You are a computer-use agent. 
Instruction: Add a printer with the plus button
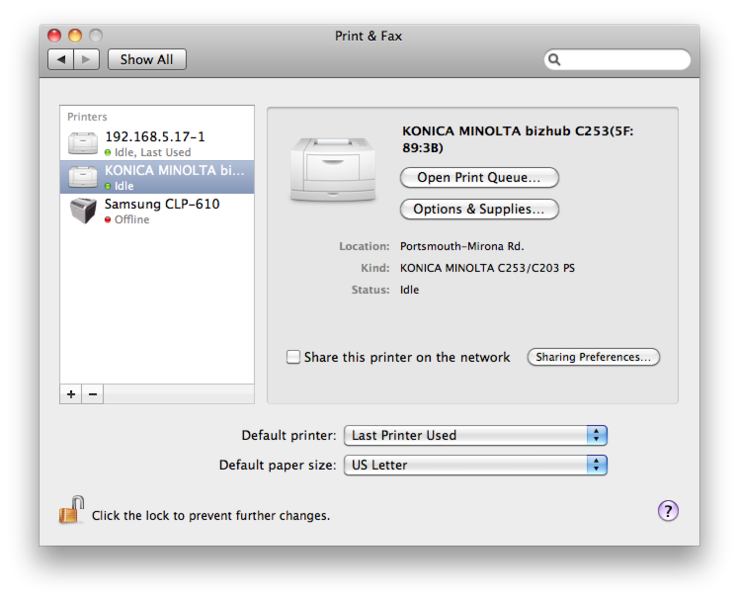71,394
